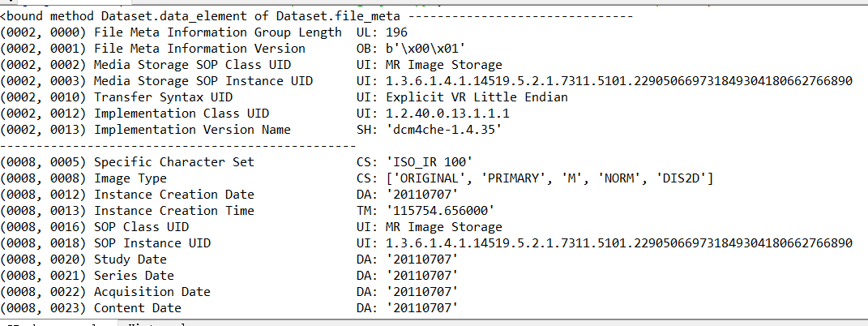
Task: Select the Transfer Syntax UID label text
Action: click(x=163, y=97)
